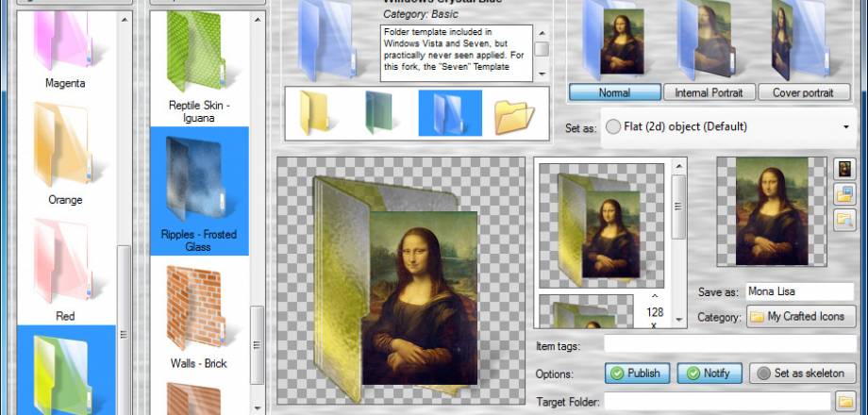The width and height of the screenshot is (868, 415).
Task: Click the Normal layout button
Action: pyautogui.click(x=614, y=92)
